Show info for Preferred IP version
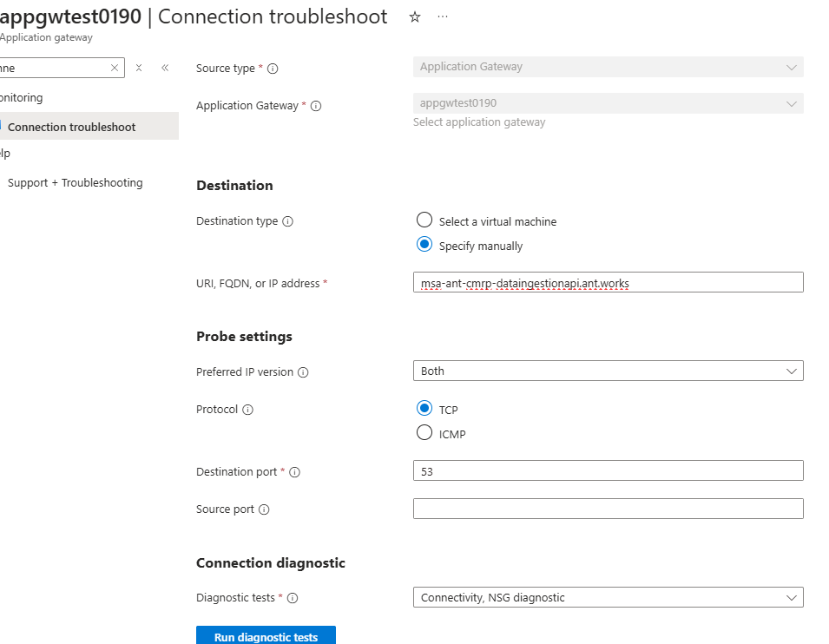 click(303, 372)
